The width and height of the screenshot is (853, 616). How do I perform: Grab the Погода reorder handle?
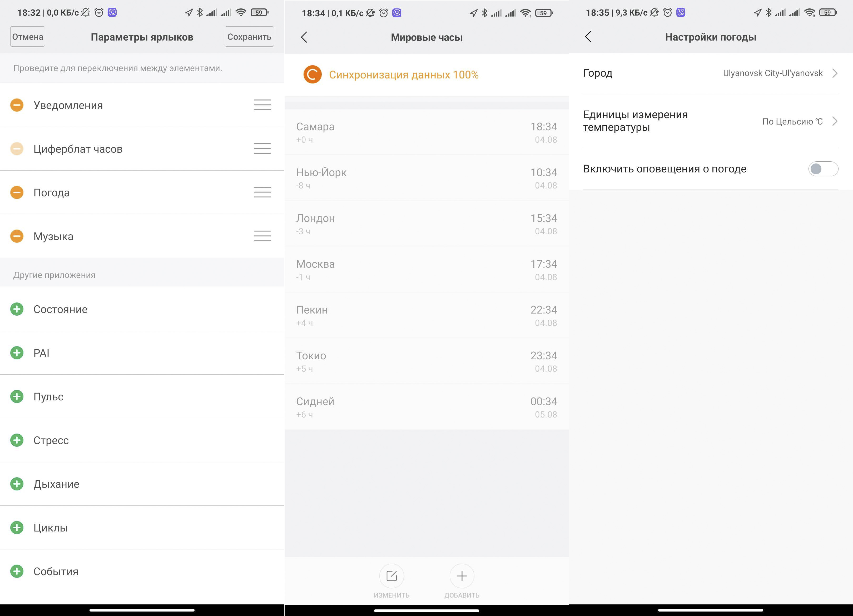[x=262, y=192]
